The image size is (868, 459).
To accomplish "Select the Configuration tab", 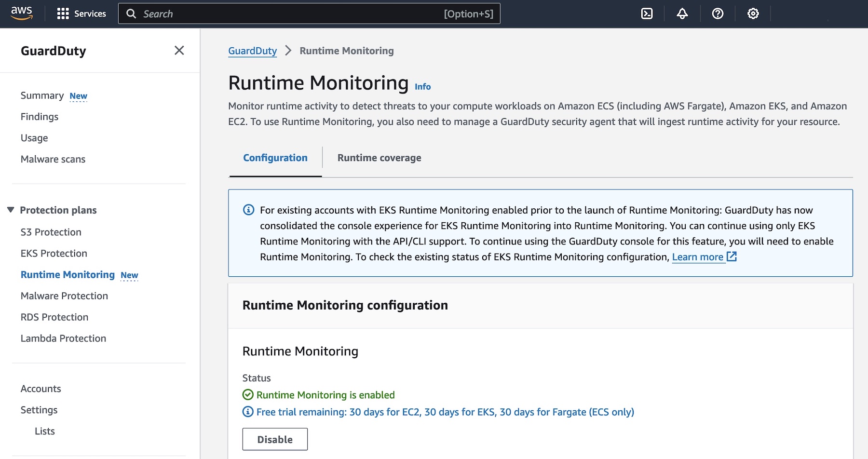I will (x=275, y=158).
